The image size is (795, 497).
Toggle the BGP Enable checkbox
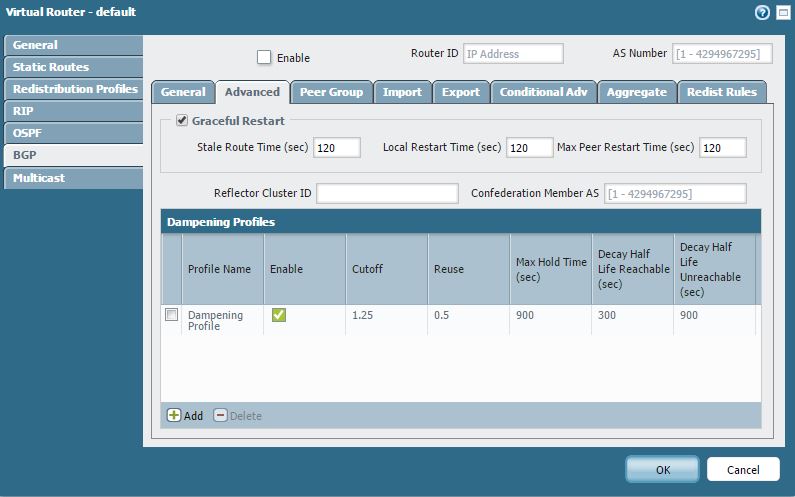coord(264,57)
